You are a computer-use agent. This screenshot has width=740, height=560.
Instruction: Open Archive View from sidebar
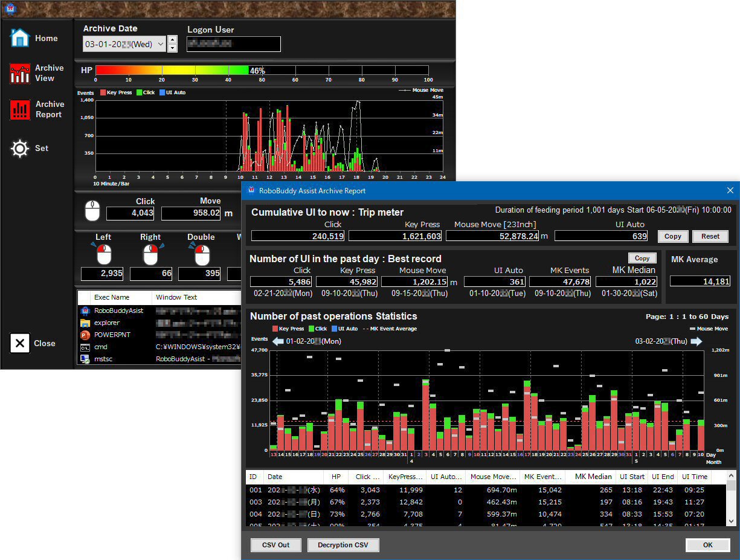click(x=20, y=73)
